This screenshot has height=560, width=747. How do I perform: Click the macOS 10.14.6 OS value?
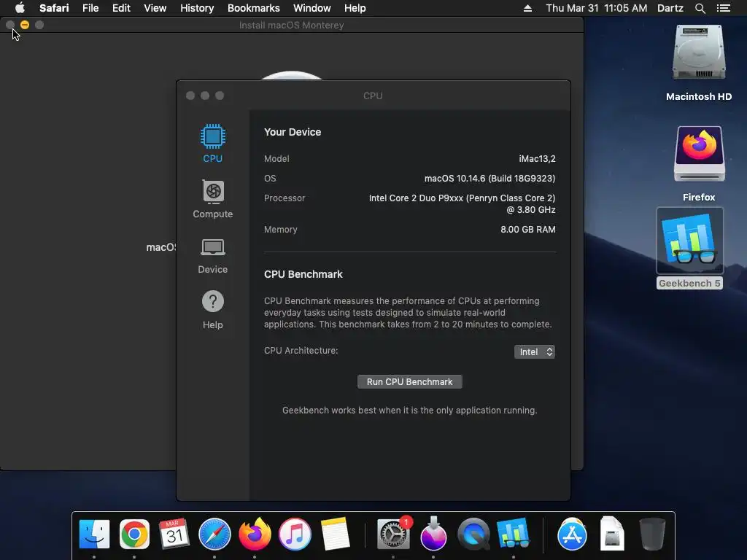point(489,178)
